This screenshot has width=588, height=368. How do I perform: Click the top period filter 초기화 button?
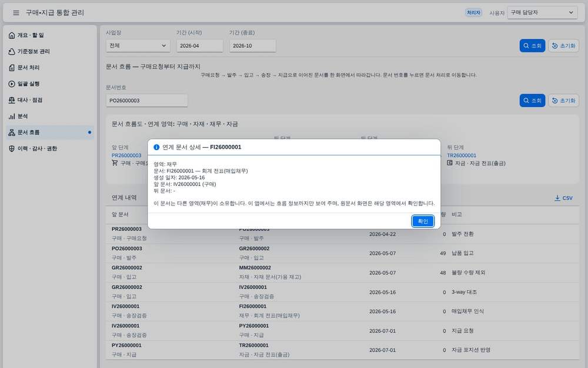click(564, 46)
